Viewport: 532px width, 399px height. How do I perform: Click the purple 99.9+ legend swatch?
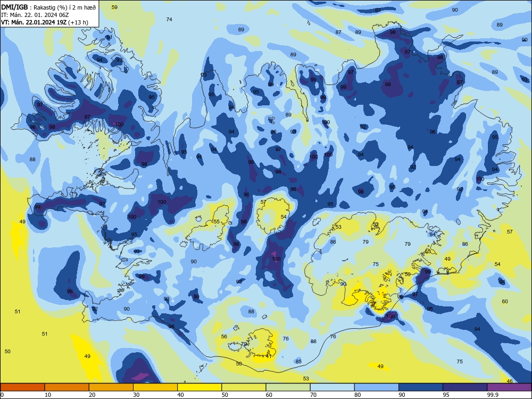509,387
